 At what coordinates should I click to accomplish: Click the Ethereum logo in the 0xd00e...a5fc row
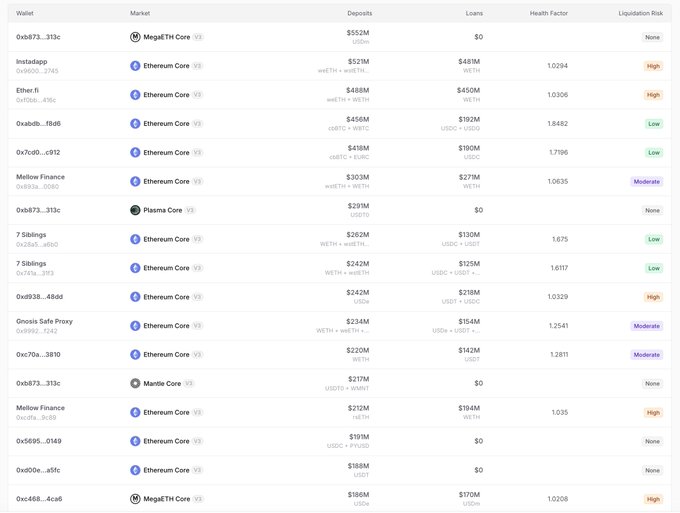pos(135,470)
